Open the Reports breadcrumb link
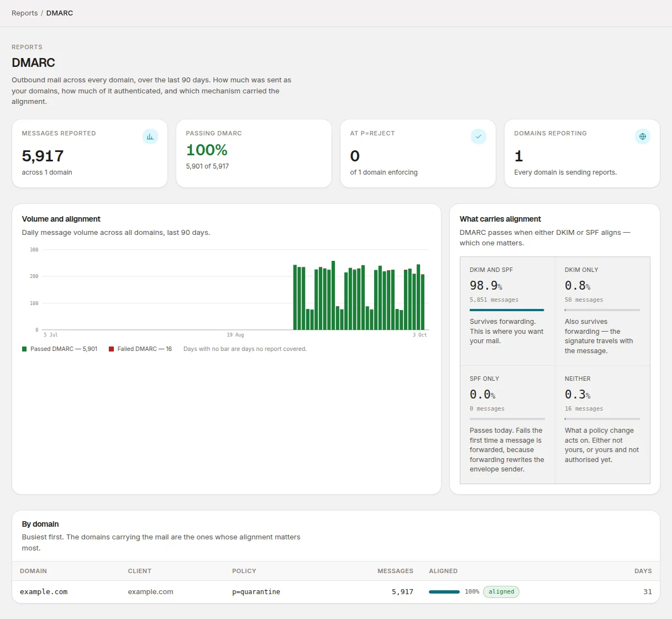 click(25, 13)
